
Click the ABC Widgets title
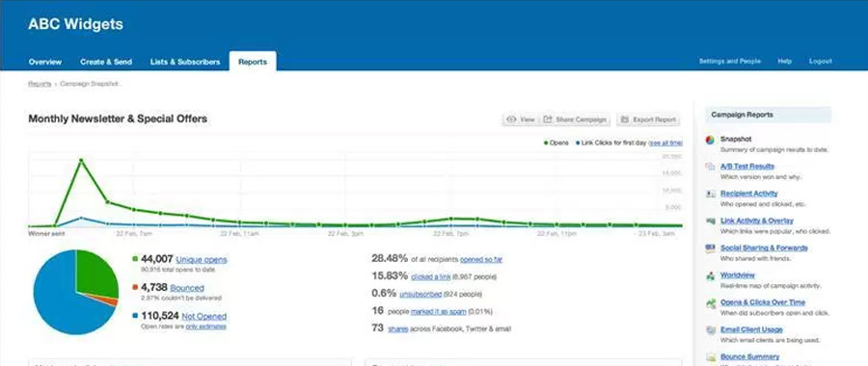pyautogui.click(x=76, y=24)
